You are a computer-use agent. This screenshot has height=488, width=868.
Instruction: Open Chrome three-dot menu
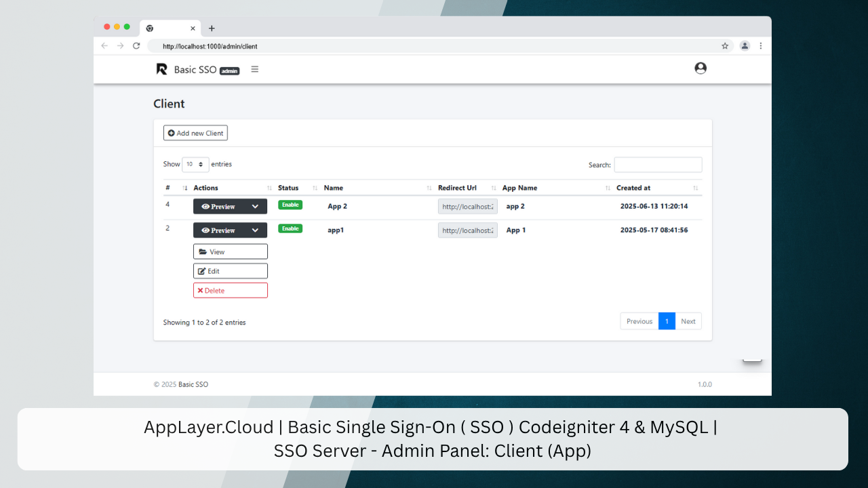pos(761,46)
